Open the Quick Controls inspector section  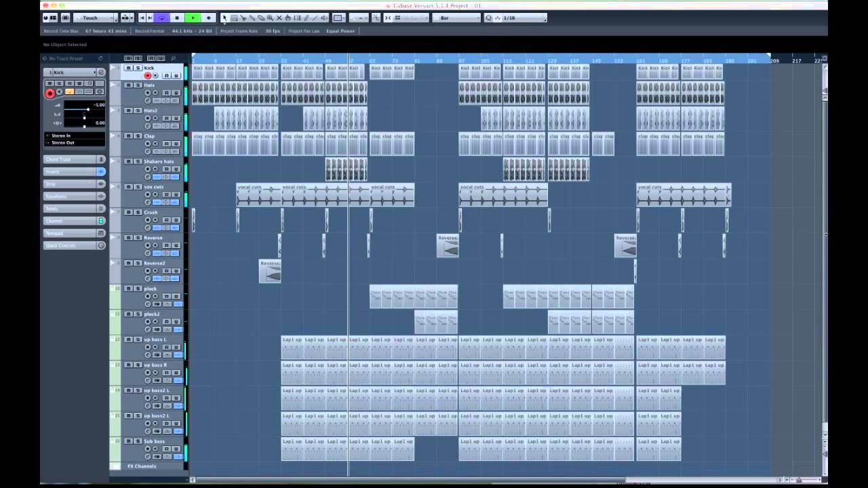[70, 245]
